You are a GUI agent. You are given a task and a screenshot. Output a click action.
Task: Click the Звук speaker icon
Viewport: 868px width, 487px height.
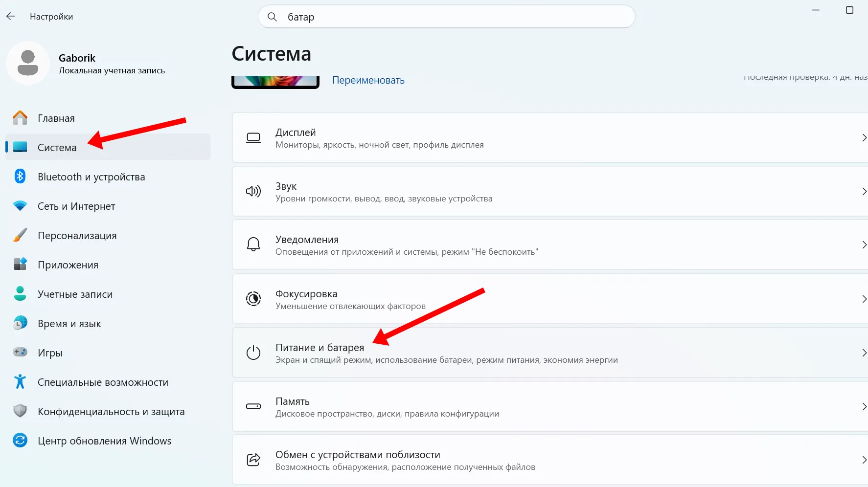[253, 192]
